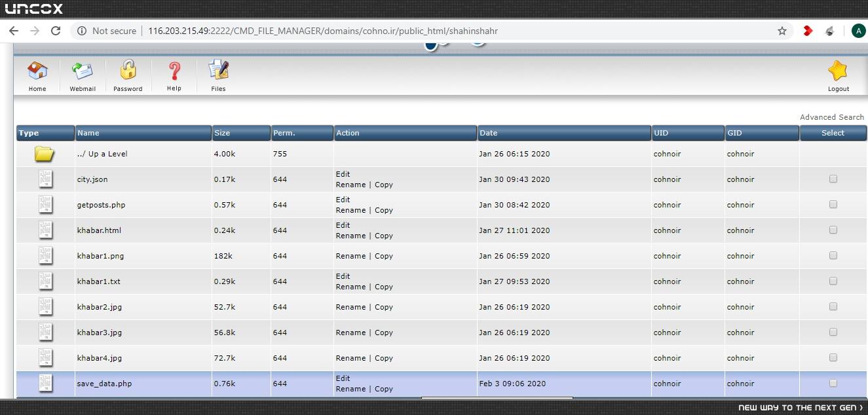Screen dimensions: 868x415
Task: Sort files by the Size column header
Action: 241,133
